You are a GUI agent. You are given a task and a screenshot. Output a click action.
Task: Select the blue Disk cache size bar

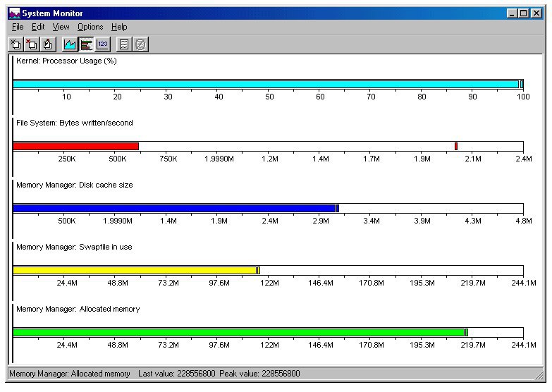tap(174, 208)
